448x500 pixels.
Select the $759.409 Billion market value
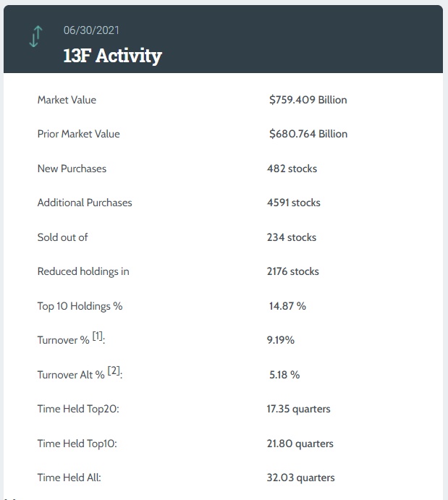pyautogui.click(x=308, y=100)
